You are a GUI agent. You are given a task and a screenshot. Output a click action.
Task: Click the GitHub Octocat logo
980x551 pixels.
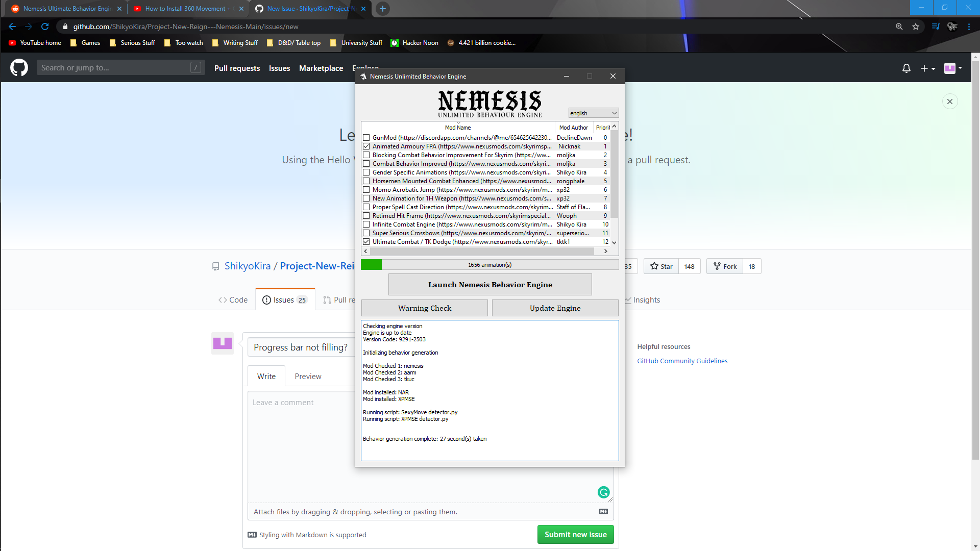(18, 67)
